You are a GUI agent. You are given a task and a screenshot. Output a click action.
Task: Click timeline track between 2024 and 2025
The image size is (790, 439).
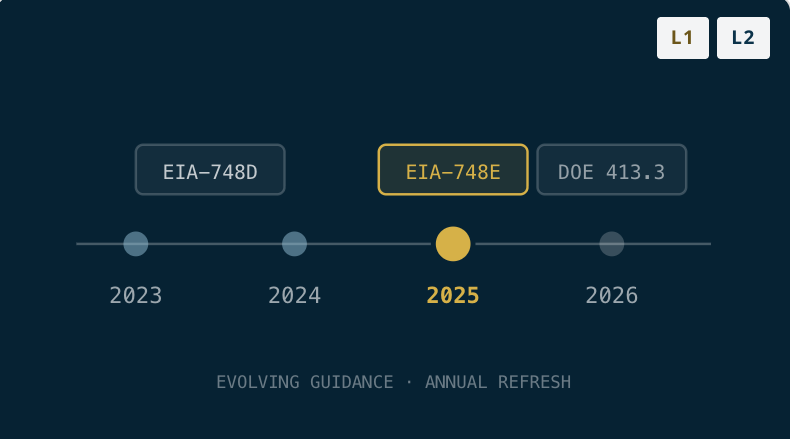[x=369, y=244]
